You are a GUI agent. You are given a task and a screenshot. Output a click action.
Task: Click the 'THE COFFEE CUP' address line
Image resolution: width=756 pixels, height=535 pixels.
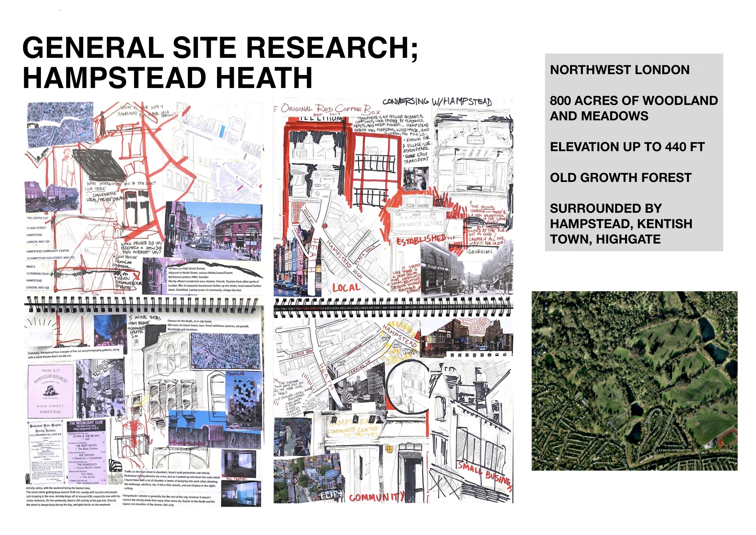(x=37, y=218)
